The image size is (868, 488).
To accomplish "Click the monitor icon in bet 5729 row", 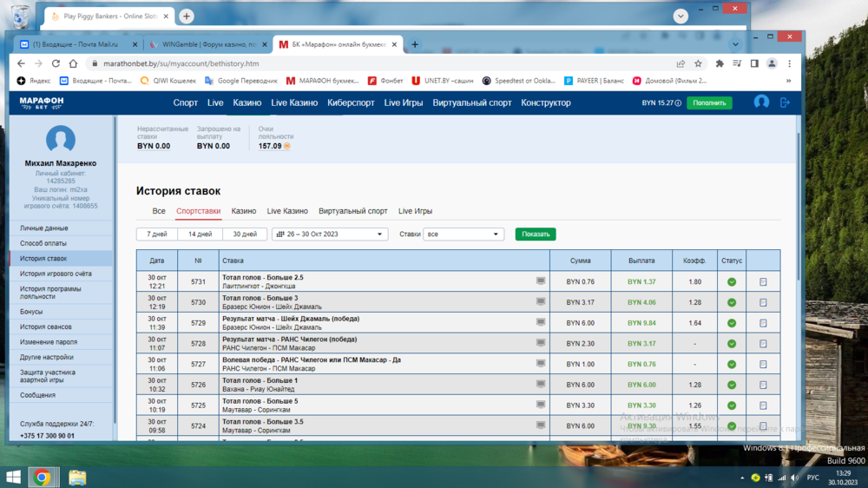I will click(541, 322).
